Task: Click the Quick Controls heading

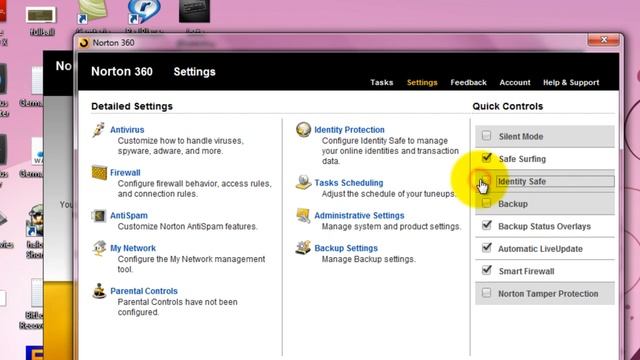Action: point(507,106)
